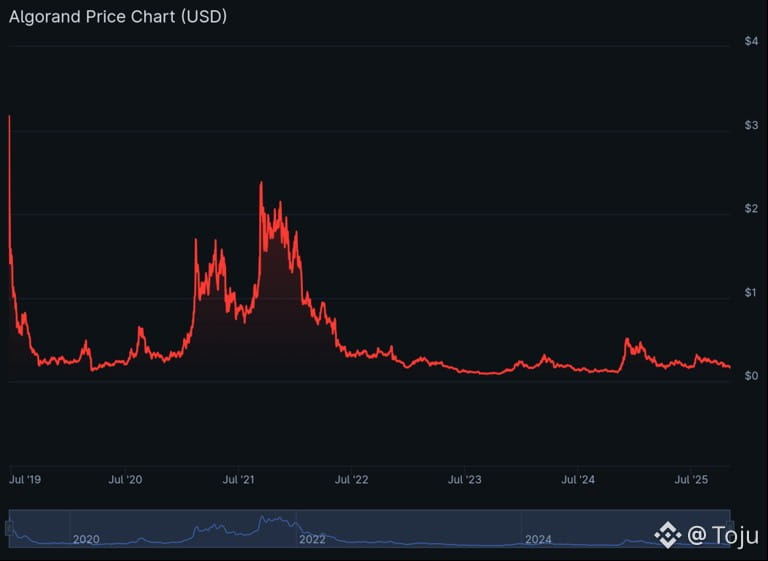Click the Jul '21 date axis label
This screenshot has width=768, height=561.
pos(238,479)
